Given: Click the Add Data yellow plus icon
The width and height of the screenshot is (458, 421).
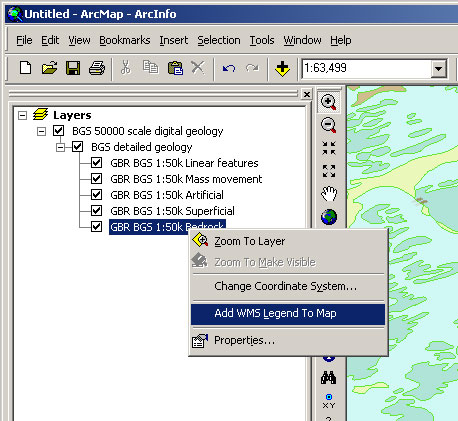Looking at the screenshot, I should [x=282, y=69].
